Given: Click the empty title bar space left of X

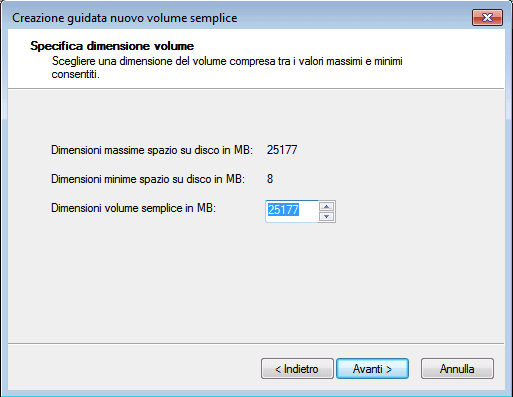Looking at the screenshot, I should [x=353, y=18].
